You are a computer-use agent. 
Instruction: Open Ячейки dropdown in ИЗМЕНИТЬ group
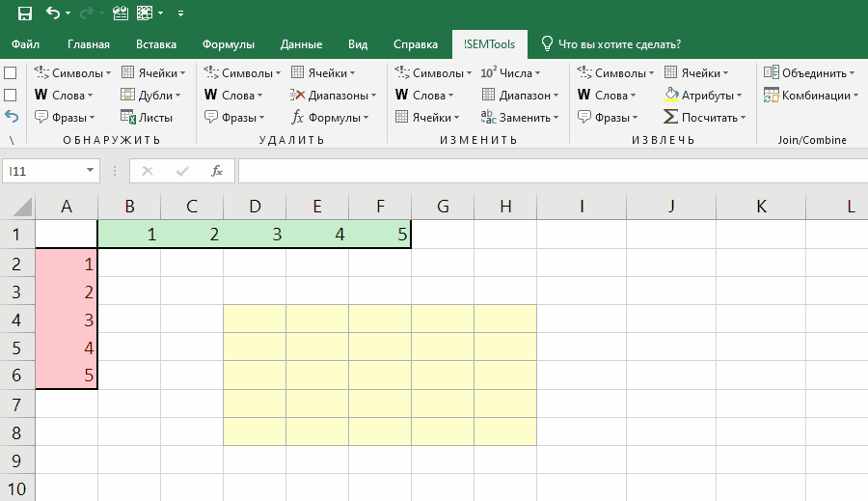point(427,118)
